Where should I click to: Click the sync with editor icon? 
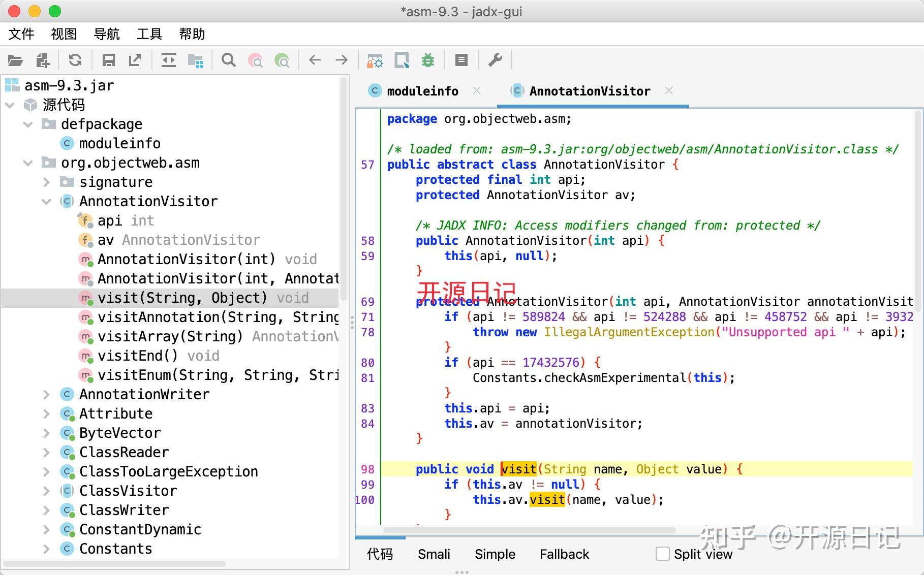[x=168, y=60]
